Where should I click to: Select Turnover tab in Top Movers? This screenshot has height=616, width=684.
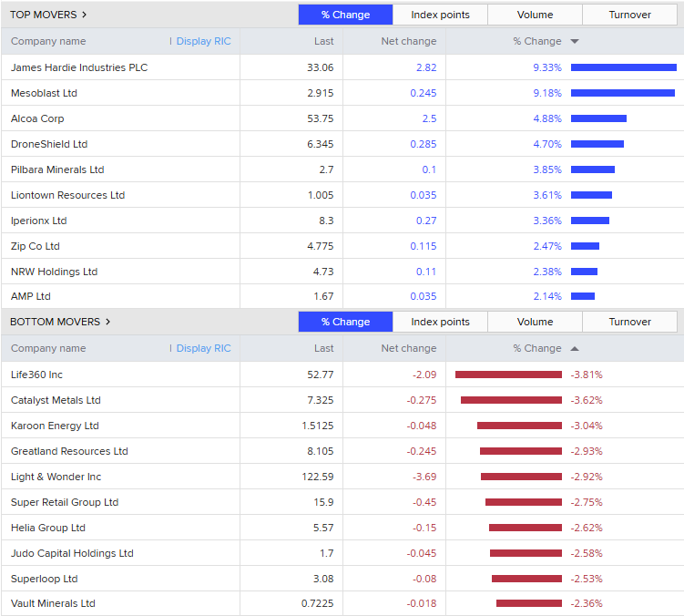(x=629, y=15)
